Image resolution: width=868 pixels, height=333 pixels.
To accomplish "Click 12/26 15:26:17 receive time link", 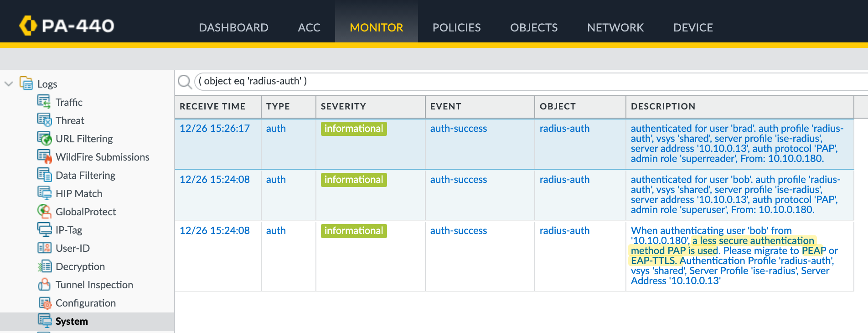I will (215, 129).
